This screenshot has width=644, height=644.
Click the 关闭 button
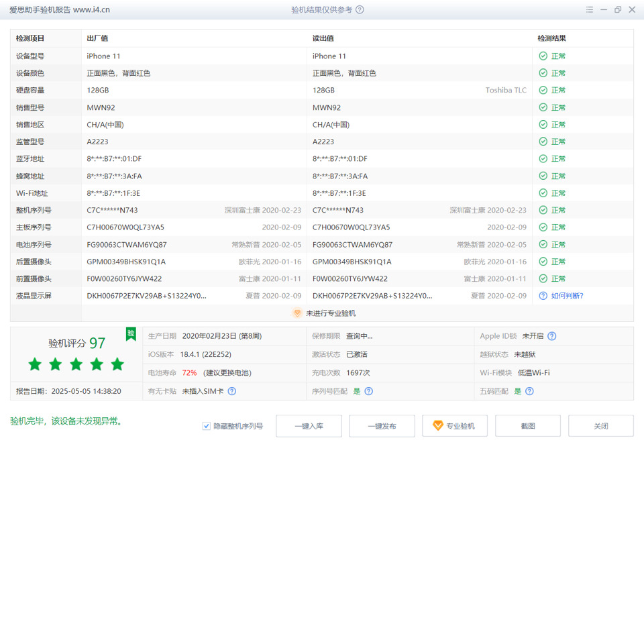pos(601,426)
